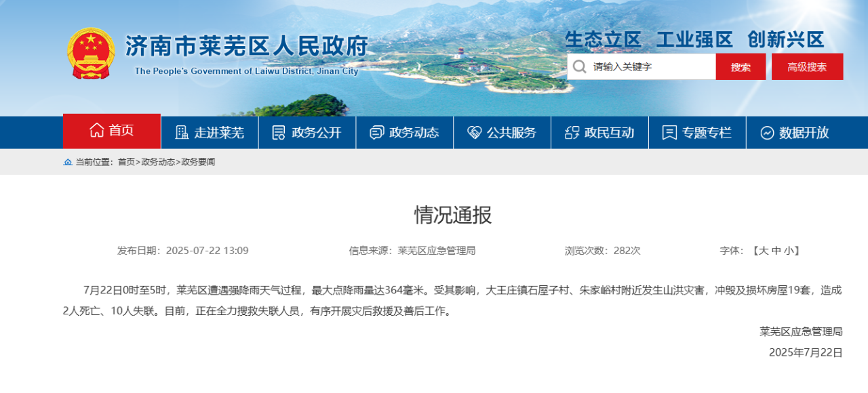Go to 政务要闻 in the breadcrumb
This screenshot has width=868, height=393.
click(x=198, y=162)
